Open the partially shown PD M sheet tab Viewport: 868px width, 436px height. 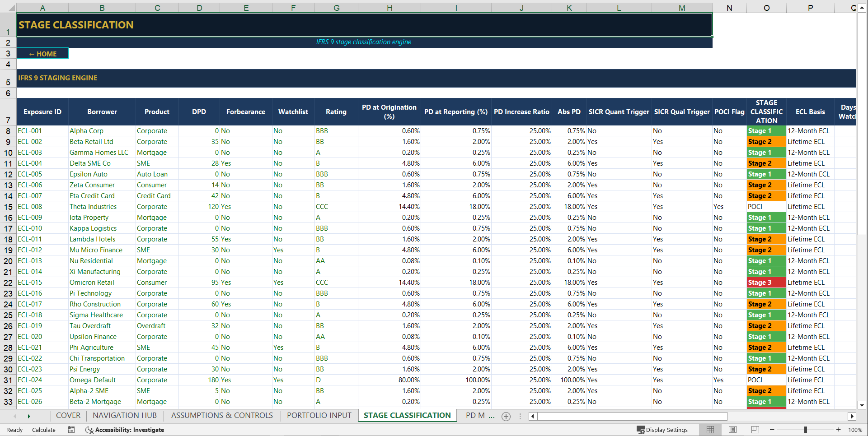pyautogui.click(x=480, y=415)
